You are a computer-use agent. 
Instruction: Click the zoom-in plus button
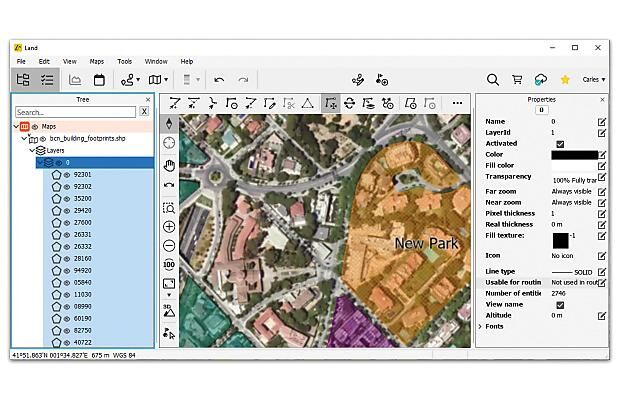(x=169, y=227)
